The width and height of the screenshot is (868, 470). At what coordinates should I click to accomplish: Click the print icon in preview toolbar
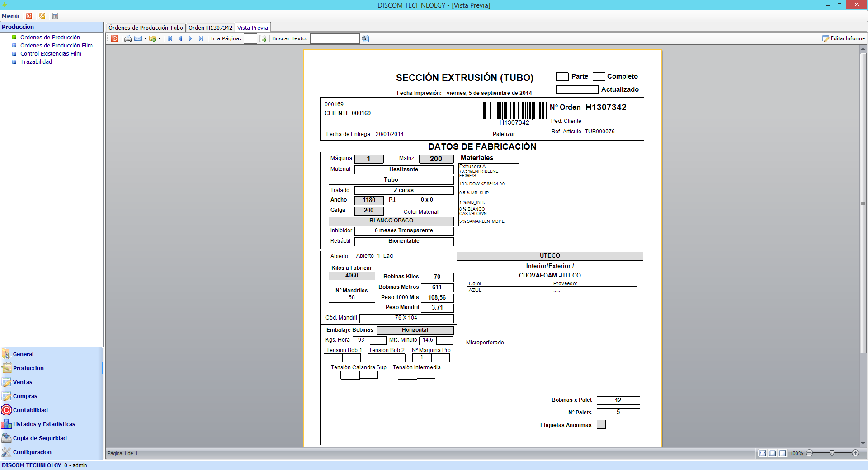coord(128,39)
